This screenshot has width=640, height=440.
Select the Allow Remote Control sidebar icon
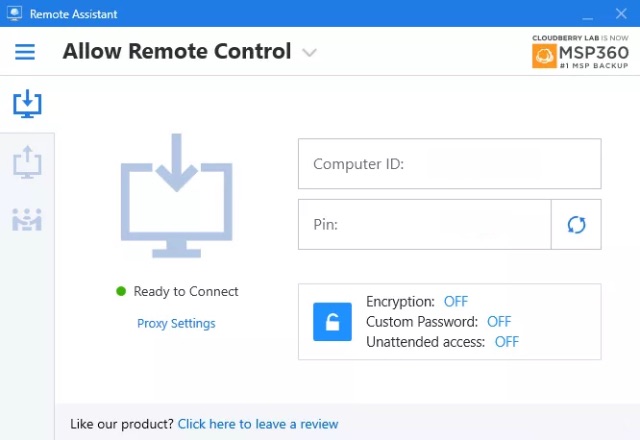pyautogui.click(x=27, y=104)
